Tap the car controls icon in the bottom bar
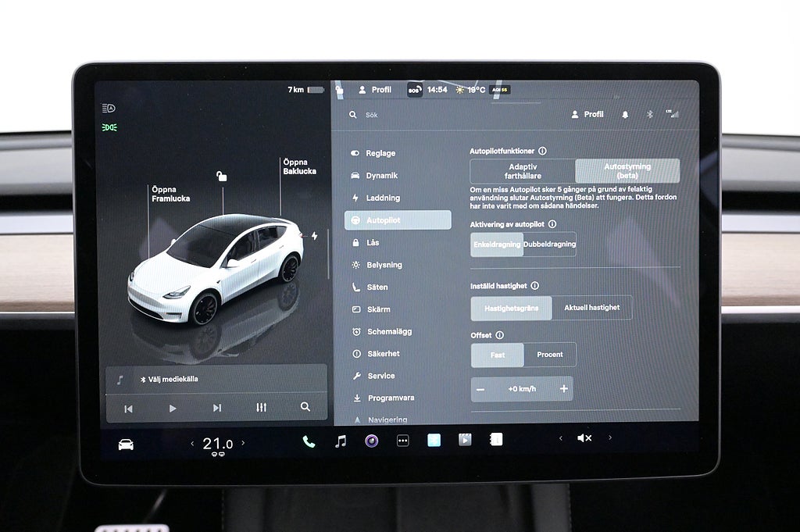Image resolution: width=800 pixels, height=532 pixels. (126, 445)
